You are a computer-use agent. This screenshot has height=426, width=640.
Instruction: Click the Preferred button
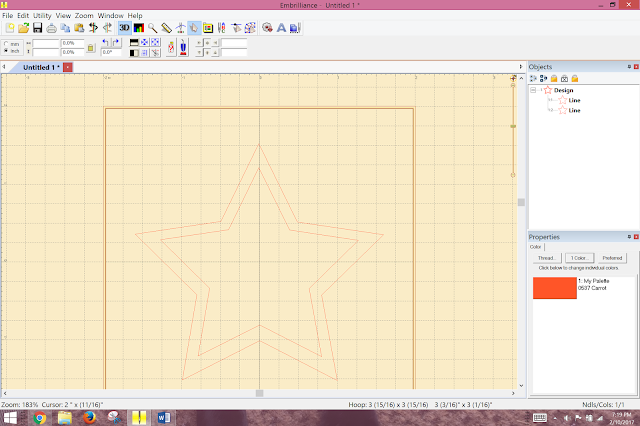coord(612,258)
